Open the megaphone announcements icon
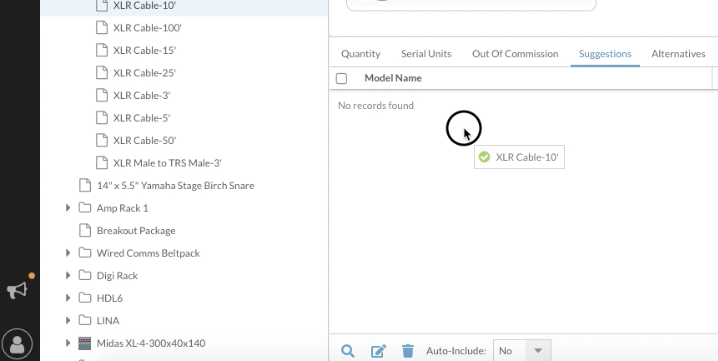 17,290
